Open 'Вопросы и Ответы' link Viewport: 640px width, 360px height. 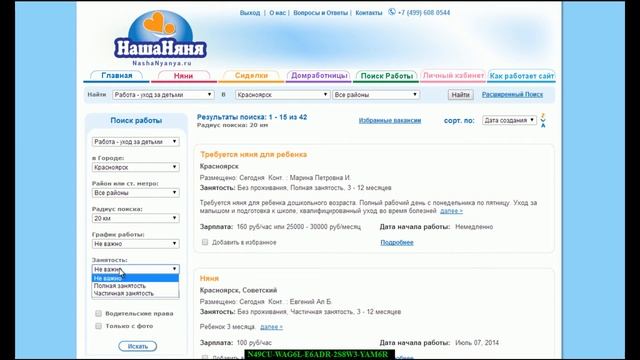(x=320, y=13)
